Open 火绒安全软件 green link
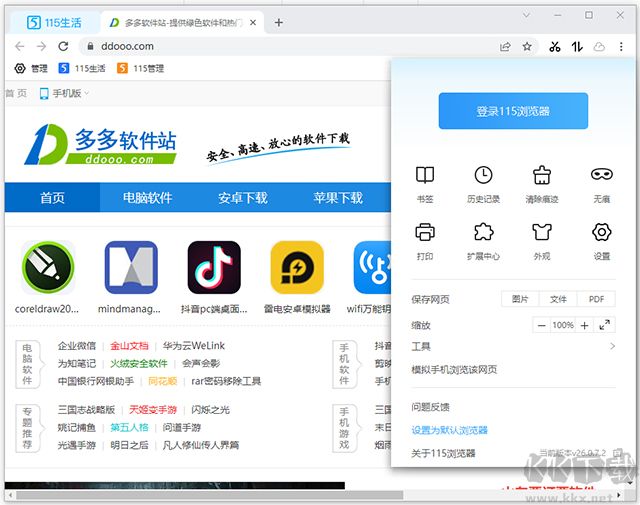 point(139,363)
